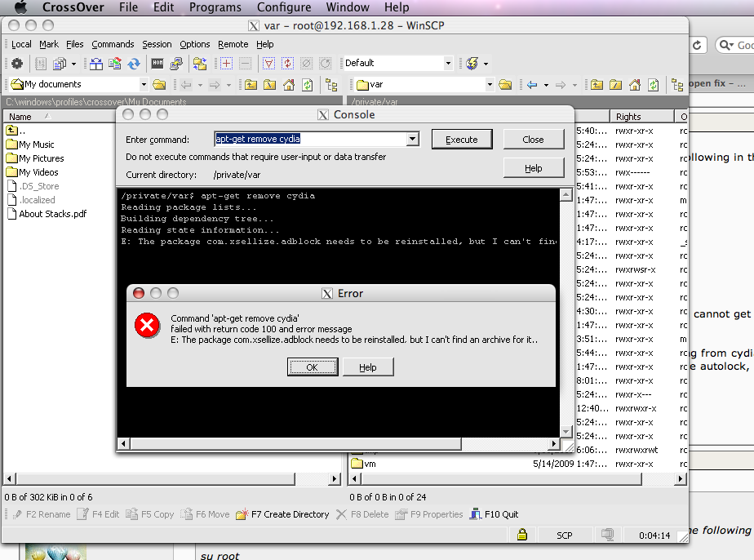Click the red triangle selection icon
Image resolution: width=754 pixels, height=560 pixels.
pos(268,63)
